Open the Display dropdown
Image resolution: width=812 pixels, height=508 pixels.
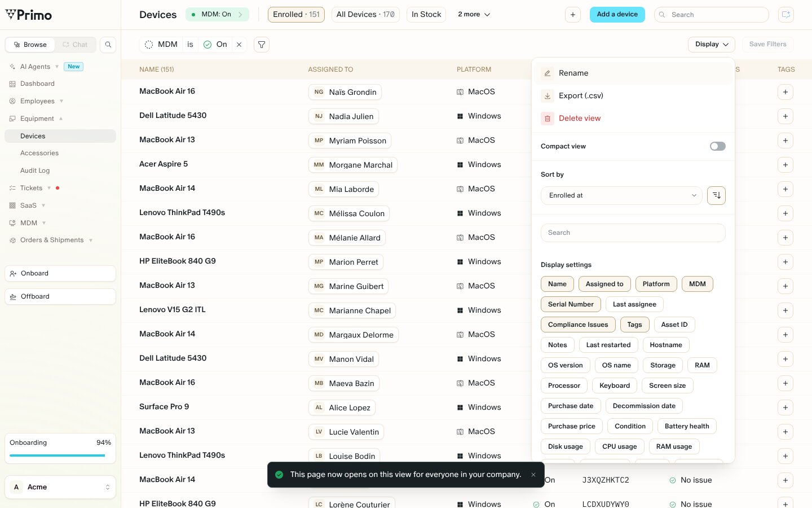pyautogui.click(x=712, y=44)
